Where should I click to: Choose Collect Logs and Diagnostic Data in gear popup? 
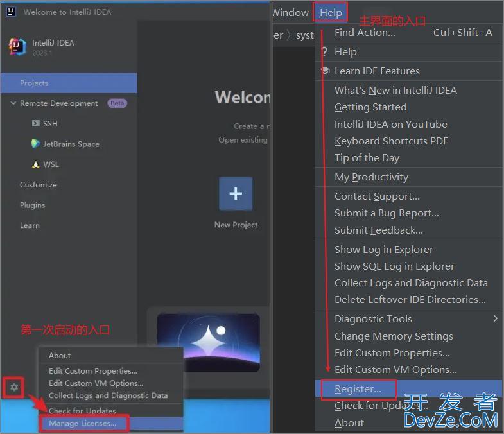coord(111,395)
